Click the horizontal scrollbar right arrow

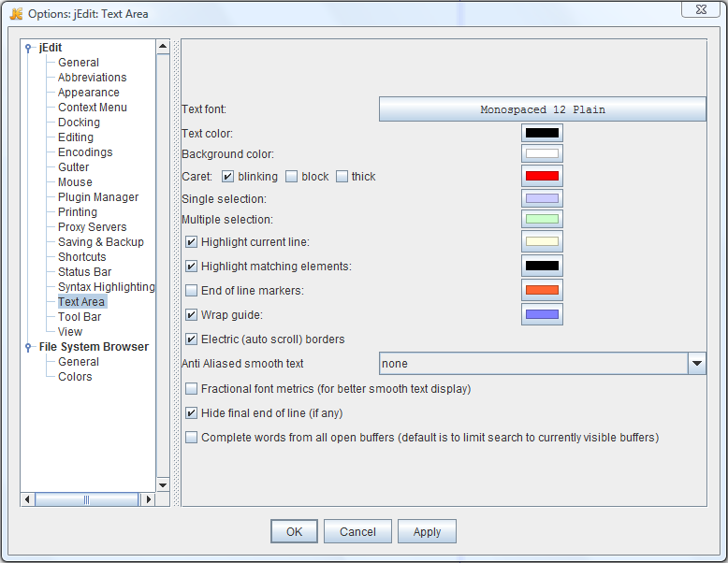148,499
